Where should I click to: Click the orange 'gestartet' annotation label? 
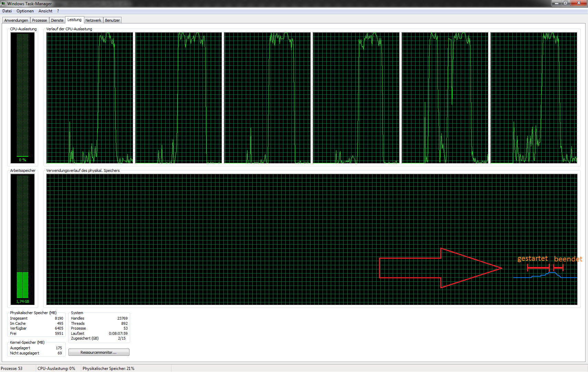click(x=532, y=258)
